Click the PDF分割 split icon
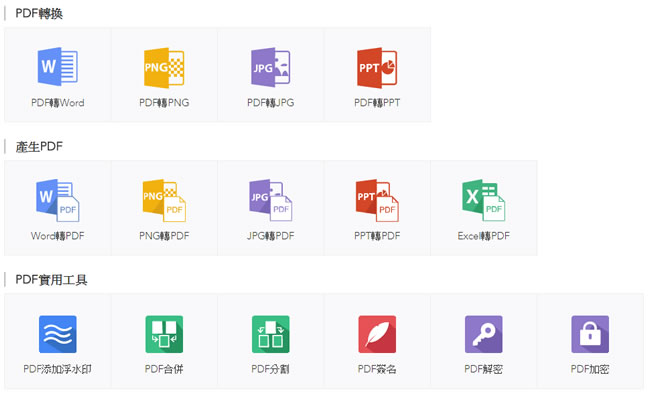The width and height of the screenshot is (650, 395). click(x=271, y=334)
